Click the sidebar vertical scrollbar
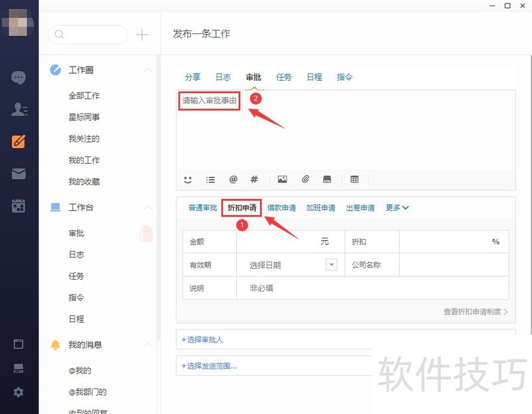 click(x=158, y=197)
